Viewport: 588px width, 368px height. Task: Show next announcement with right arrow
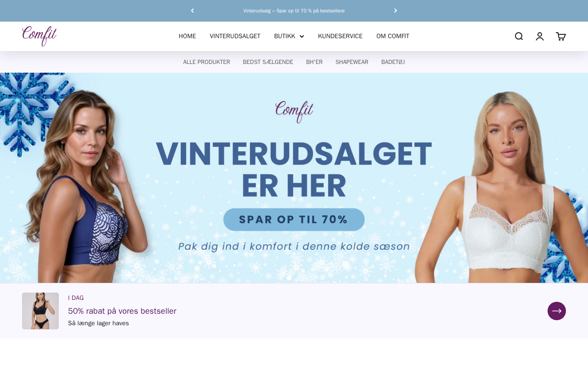pos(396,11)
